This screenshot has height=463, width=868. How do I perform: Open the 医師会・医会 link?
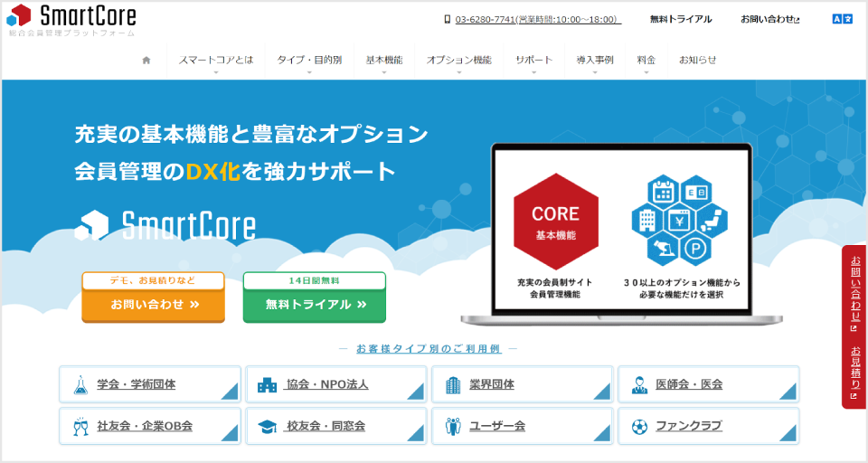[689, 384]
